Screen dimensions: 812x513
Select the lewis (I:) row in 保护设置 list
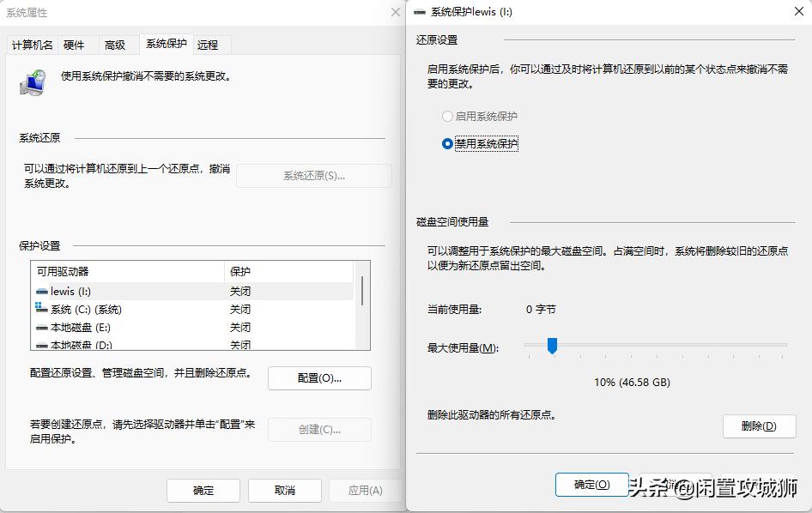point(129,291)
